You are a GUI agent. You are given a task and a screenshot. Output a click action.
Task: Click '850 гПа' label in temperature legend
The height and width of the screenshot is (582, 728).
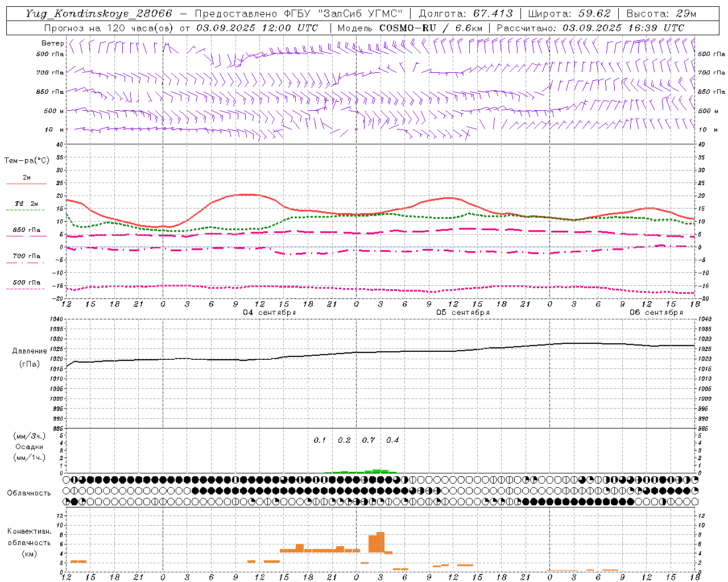pyautogui.click(x=27, y=230)
